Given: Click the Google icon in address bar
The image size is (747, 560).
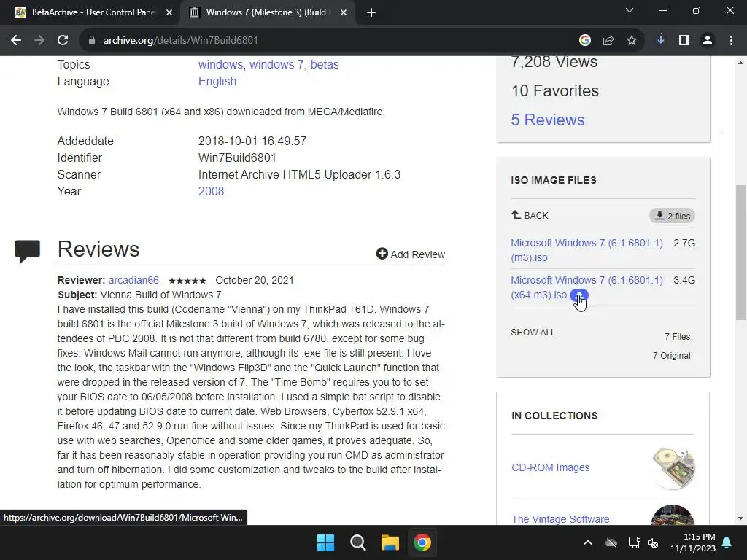Looking at the screenshot, I should point(585,41).
